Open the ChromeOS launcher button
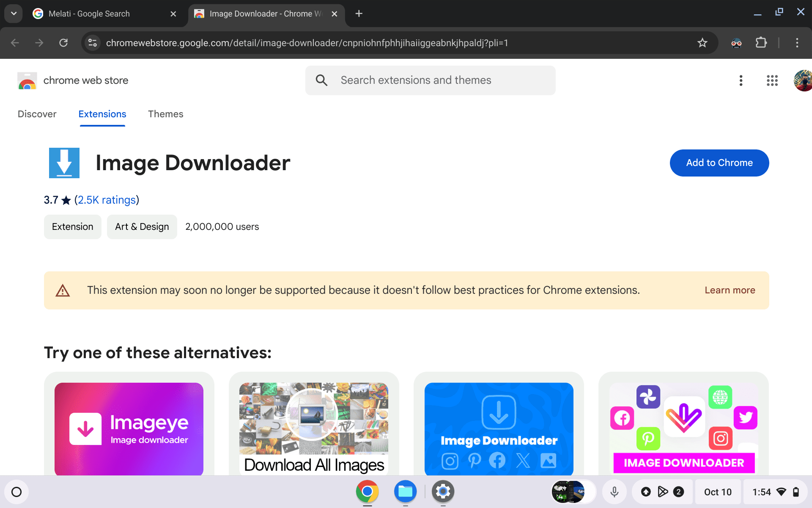The height and width of the screenshot is (508, 812). [16, 492]
